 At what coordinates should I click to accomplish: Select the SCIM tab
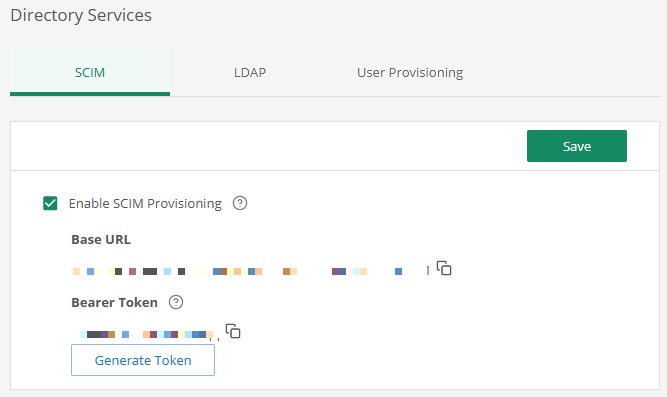(x=90, y=72)
